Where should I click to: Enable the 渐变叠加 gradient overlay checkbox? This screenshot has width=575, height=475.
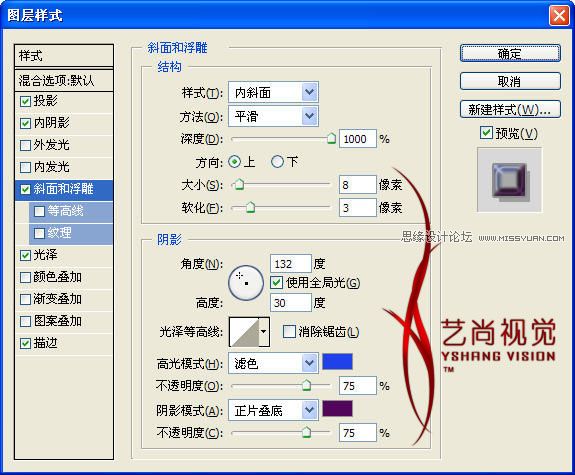[25, 299]
